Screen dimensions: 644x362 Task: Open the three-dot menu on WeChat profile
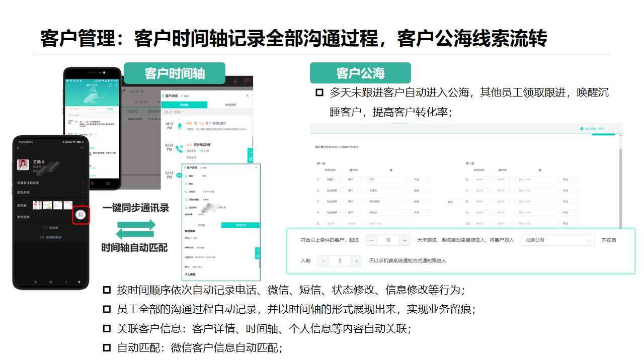tap(83, 148)
